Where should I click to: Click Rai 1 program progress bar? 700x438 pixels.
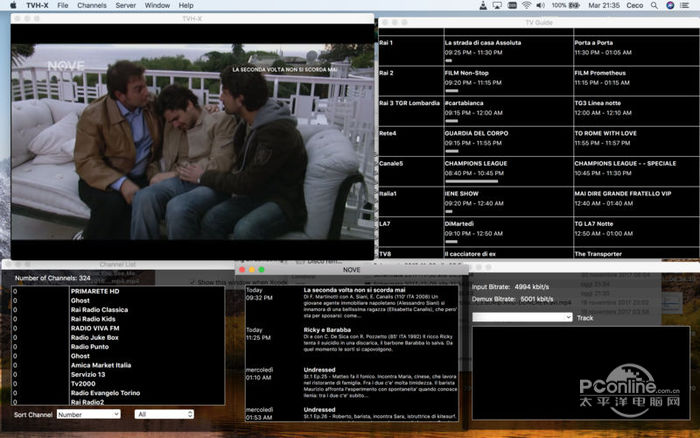click(x=451, y=62)
